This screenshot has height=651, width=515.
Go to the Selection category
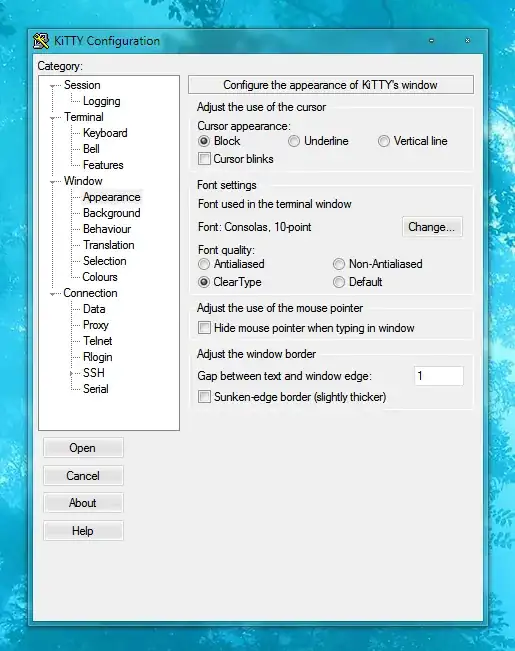[x=104, y=261]
